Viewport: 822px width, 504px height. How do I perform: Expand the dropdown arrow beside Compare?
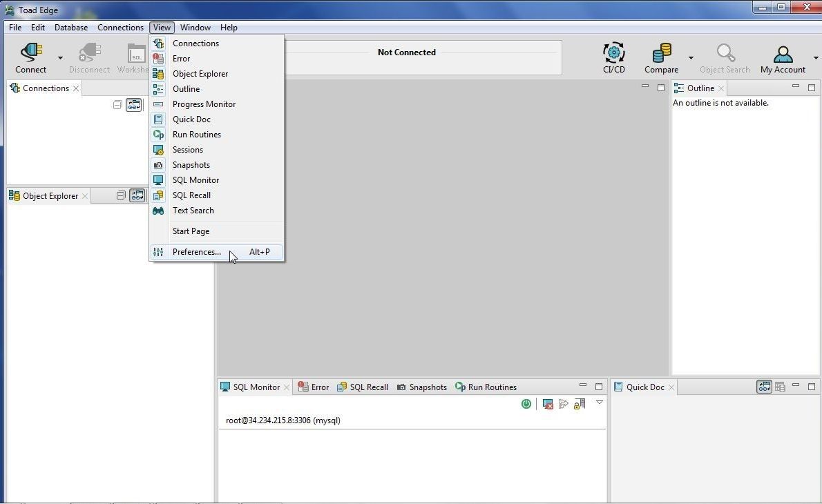click(690, 58)
